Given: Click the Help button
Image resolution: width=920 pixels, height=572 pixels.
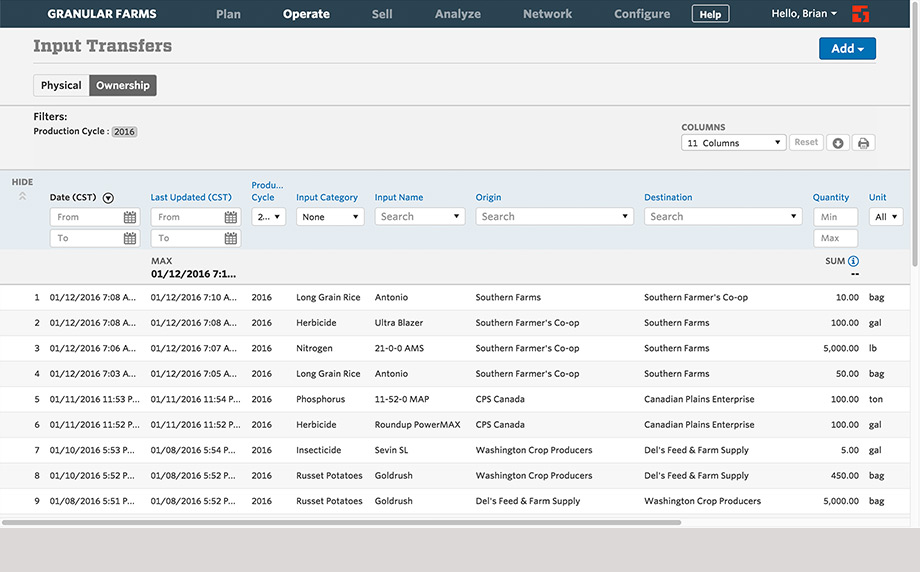Looking at the screenshot, I should (x=710, y=15).
